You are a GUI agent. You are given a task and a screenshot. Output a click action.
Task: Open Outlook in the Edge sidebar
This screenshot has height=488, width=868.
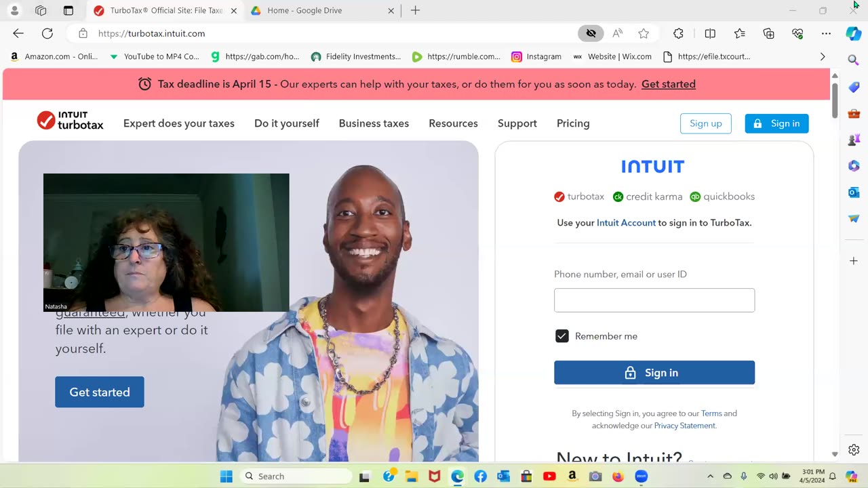point(854,192)
